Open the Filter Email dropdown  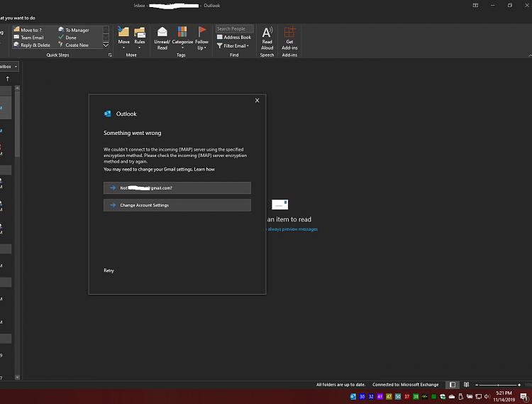point(233,45)
